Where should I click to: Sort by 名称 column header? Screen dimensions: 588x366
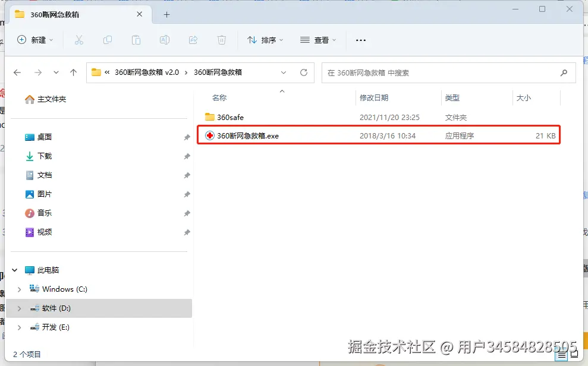pyautogui.click(x=219, y=98)
